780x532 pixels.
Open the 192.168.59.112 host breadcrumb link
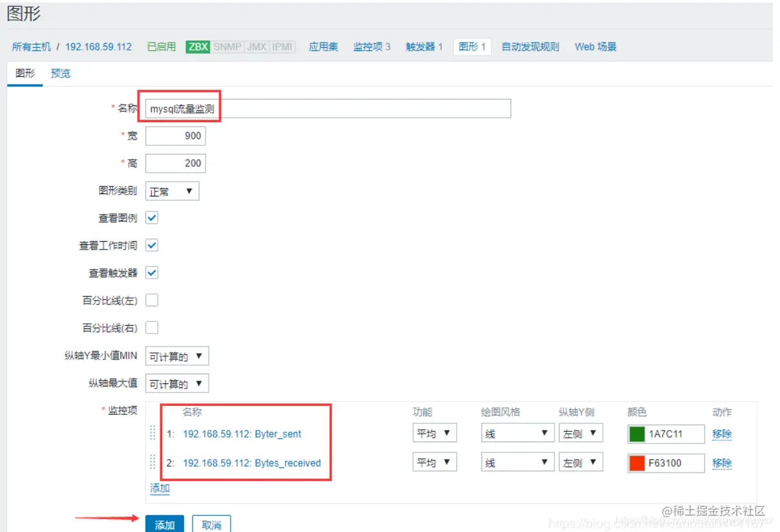pos(98,47)
